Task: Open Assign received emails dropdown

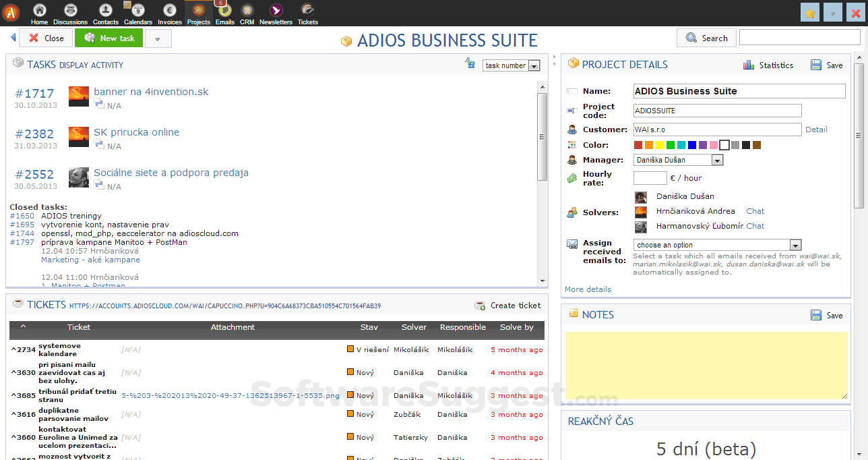Action: pos(717,245)
